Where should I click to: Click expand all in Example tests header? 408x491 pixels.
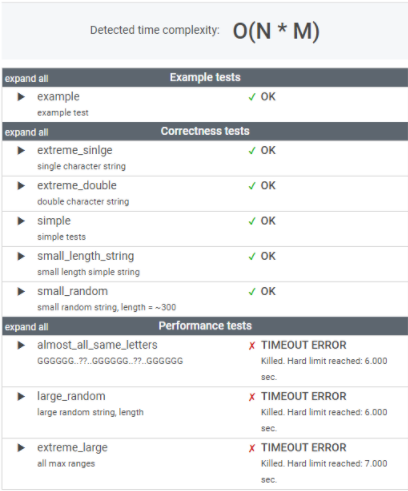pos(27,79)
